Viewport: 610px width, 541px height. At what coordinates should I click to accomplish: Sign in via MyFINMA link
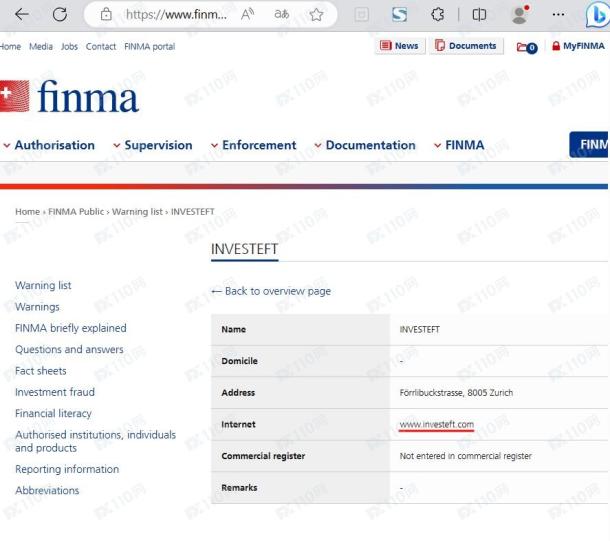pyautogui.click(x=578, y=46)
